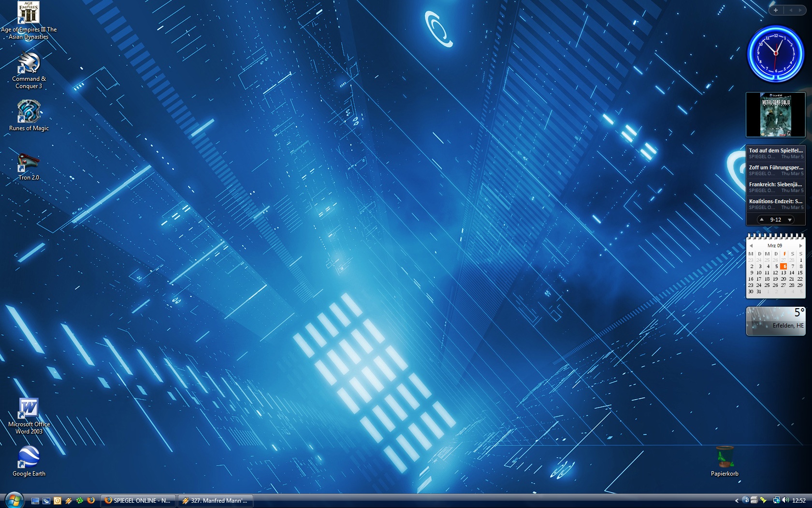Viewport: 812px width, 508px height.
Task: Click the ICQ flower quick launch icon
Action: (x=80, y=501)
